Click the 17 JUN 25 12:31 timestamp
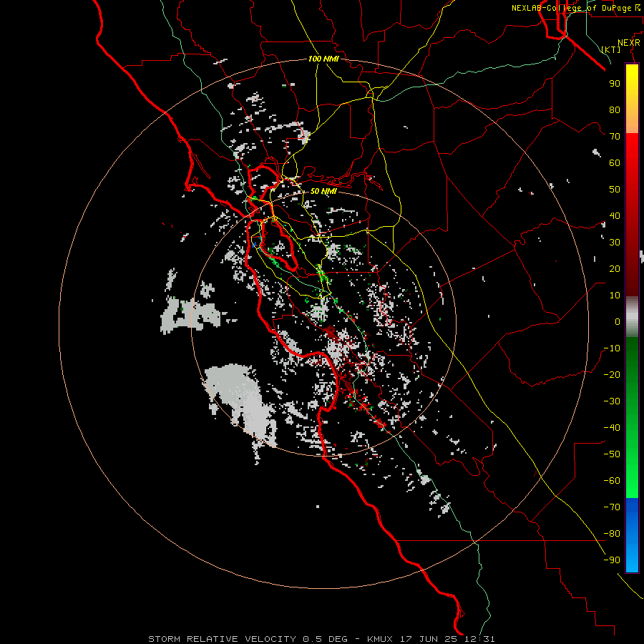 tap(447, 639)
